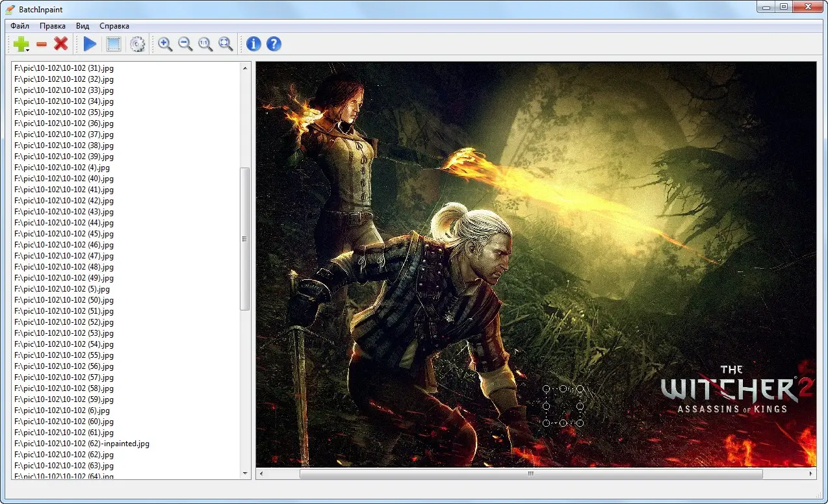This screenshot has width=828, height=504.
Task: Clear all files with the red X icon
Action: (61, 44)
